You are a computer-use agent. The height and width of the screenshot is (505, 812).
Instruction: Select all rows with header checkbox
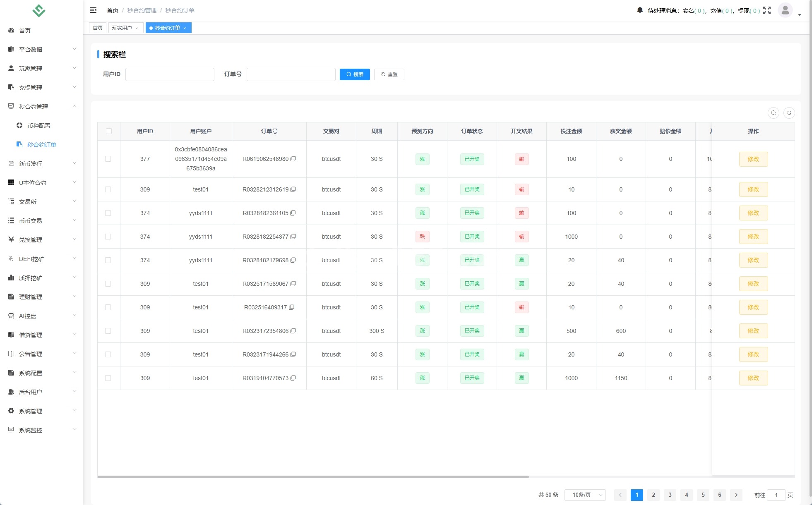[109, 131]
